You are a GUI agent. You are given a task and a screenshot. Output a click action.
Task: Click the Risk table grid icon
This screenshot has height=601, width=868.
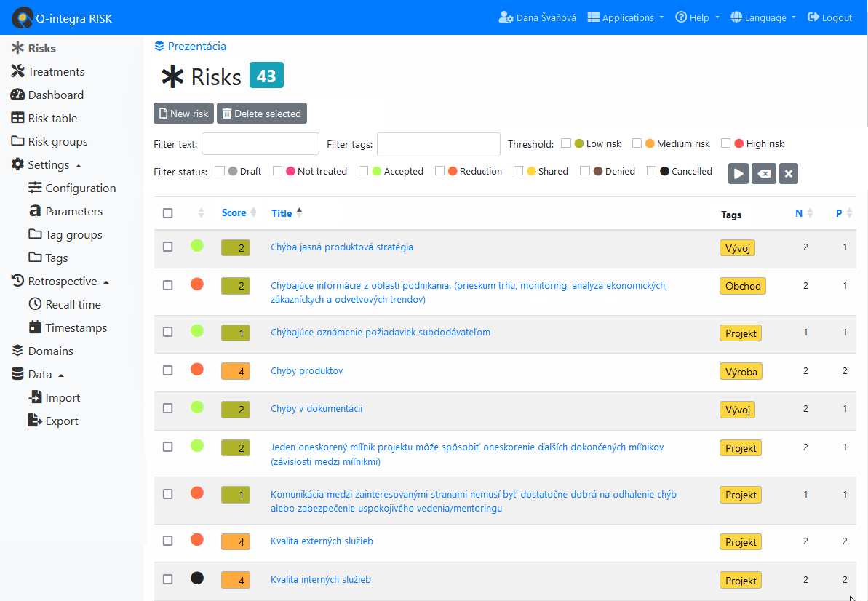[17, 118]
